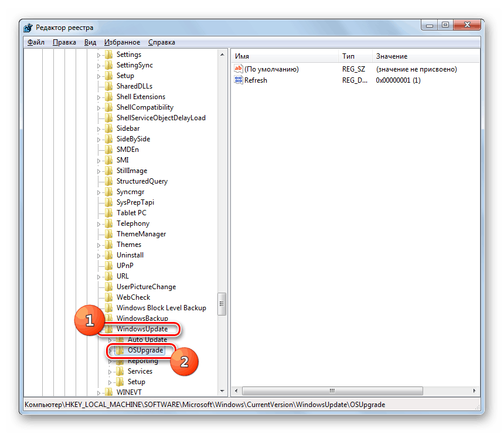This screenshot has width=504, height=434.
Task: Click the Settings folder icon
Action: pyautogui.click(x=109, y=55)
